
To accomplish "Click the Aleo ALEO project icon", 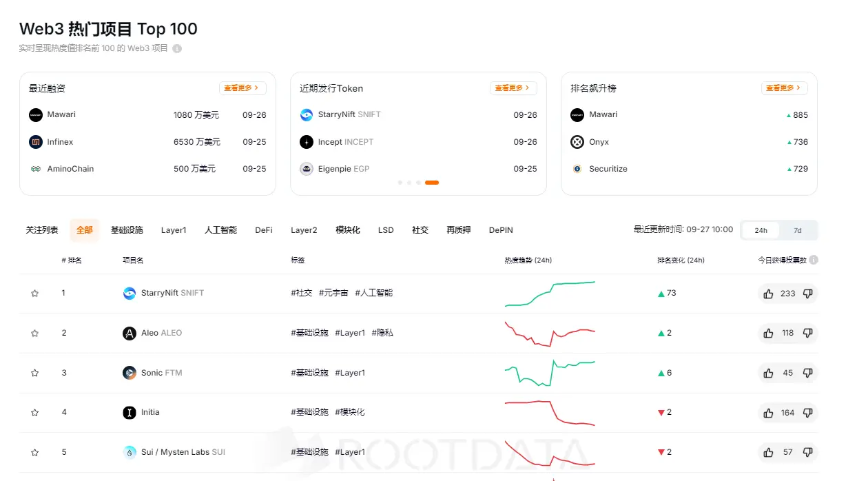I will click(130, 333).
